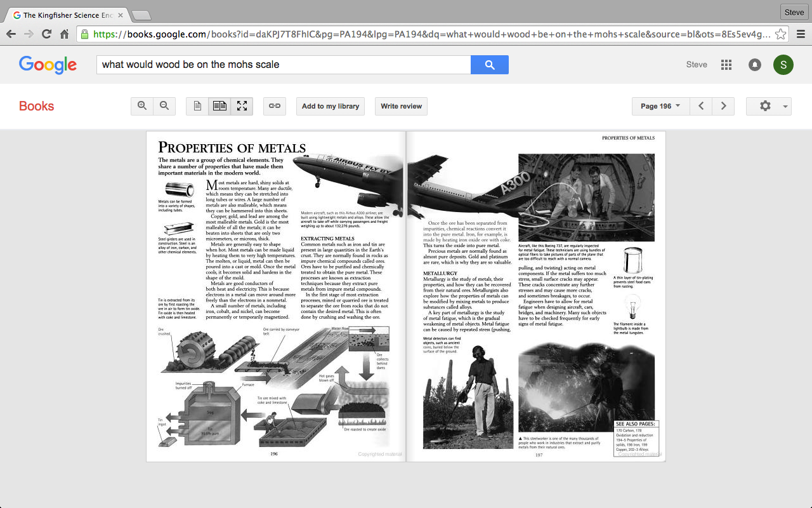The height and width of the screenshot is (508, 812).
Task: Click the browser forward arrow
Action: [x=29, y=34]
